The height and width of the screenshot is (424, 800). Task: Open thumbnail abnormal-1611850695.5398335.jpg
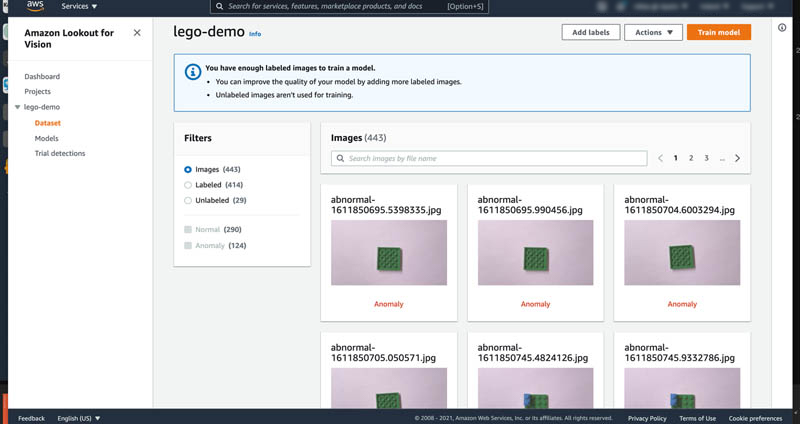[389, 253]
